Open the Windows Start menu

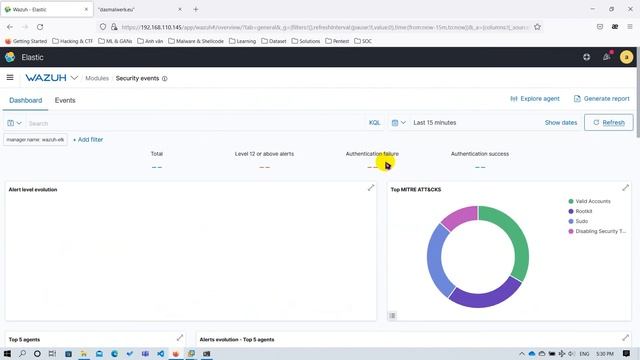(x=7, y=353)
